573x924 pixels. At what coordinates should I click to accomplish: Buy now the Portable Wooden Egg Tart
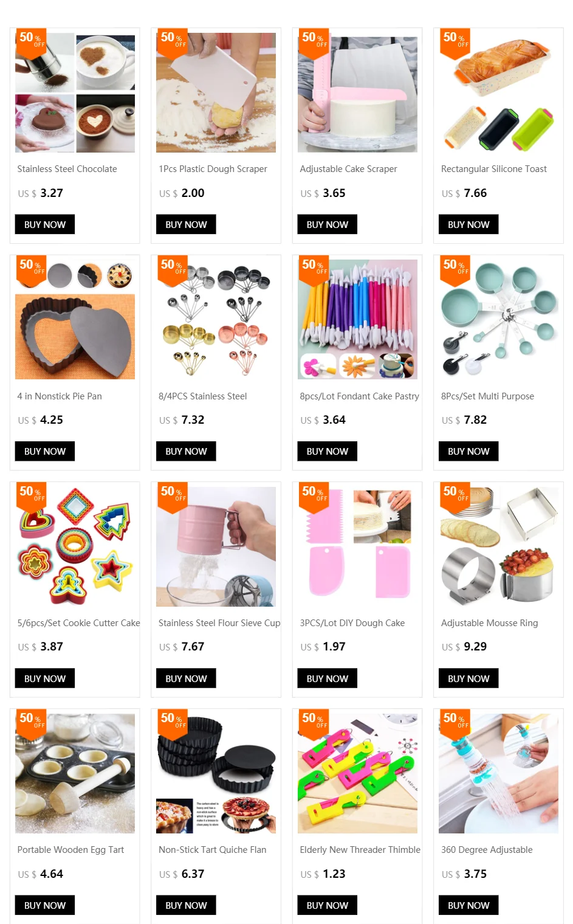[x=45, y=905]
